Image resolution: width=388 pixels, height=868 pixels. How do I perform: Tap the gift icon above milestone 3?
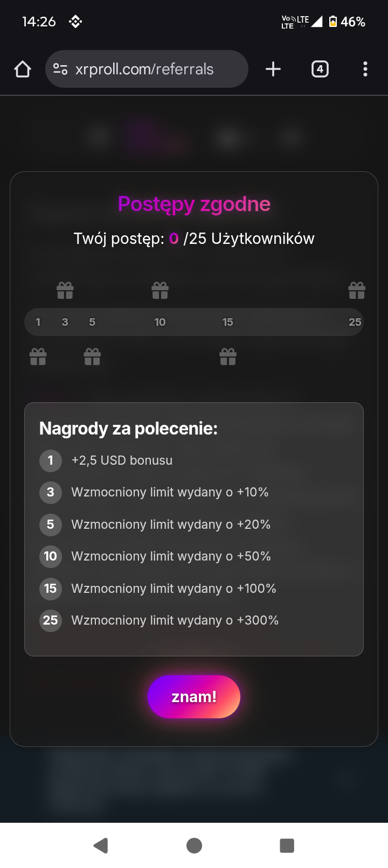pyautogui.click(x=65, y=291)
